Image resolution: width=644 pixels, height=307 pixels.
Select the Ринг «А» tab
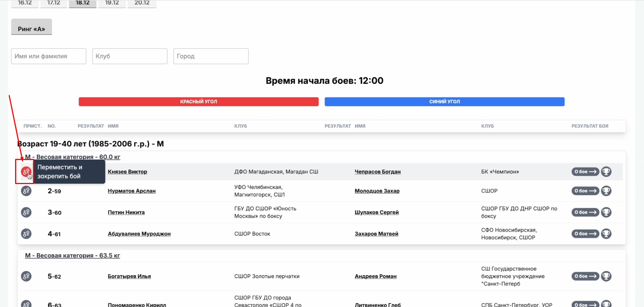click(32, 27)
